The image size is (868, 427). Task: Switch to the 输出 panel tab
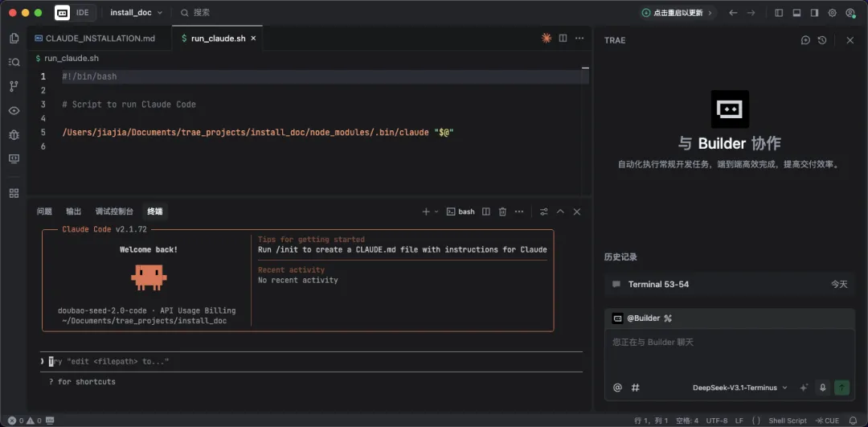coord(74,211)
